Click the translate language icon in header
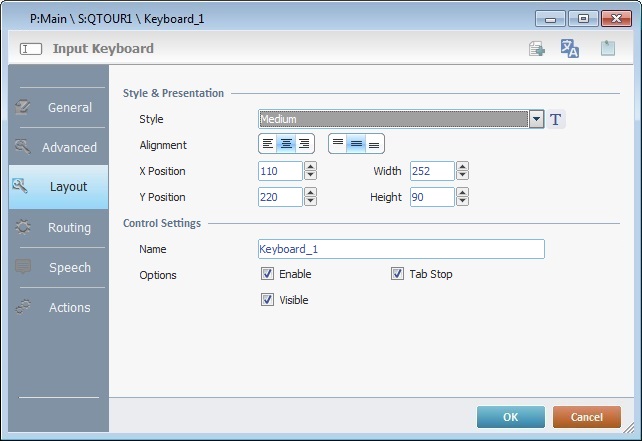Screen dimensions: 642x441 (570, 49)
